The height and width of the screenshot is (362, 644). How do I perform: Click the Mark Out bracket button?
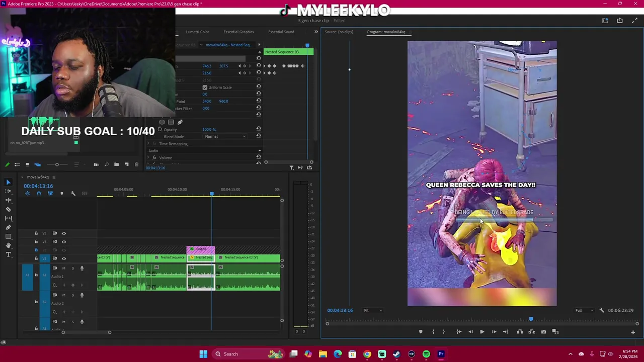tap(444, 332)
